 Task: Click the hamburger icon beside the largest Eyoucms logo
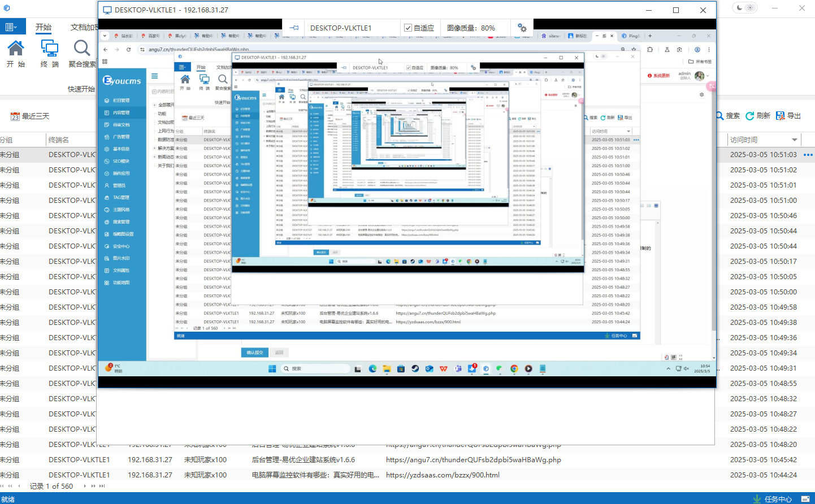point(154,76)
